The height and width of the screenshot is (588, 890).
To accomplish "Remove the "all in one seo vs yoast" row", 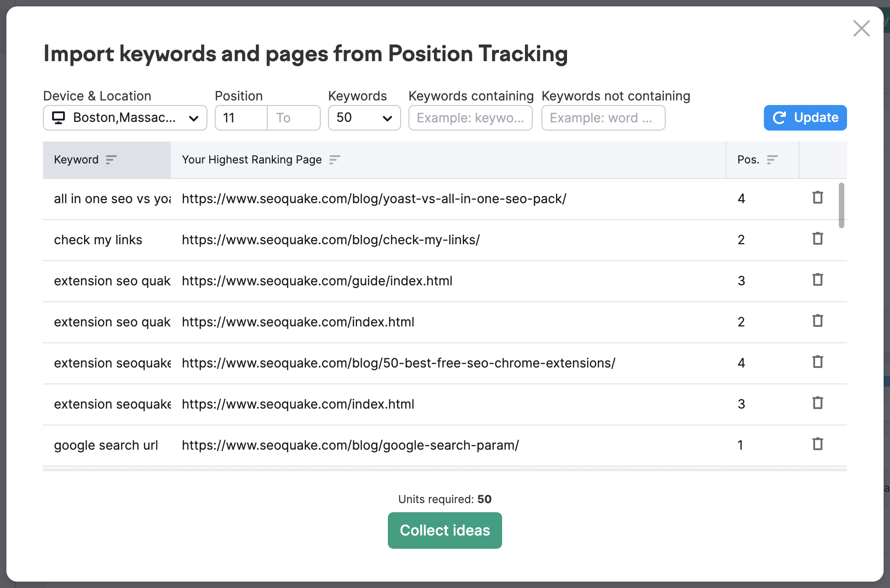I will (x=817, y=198).
